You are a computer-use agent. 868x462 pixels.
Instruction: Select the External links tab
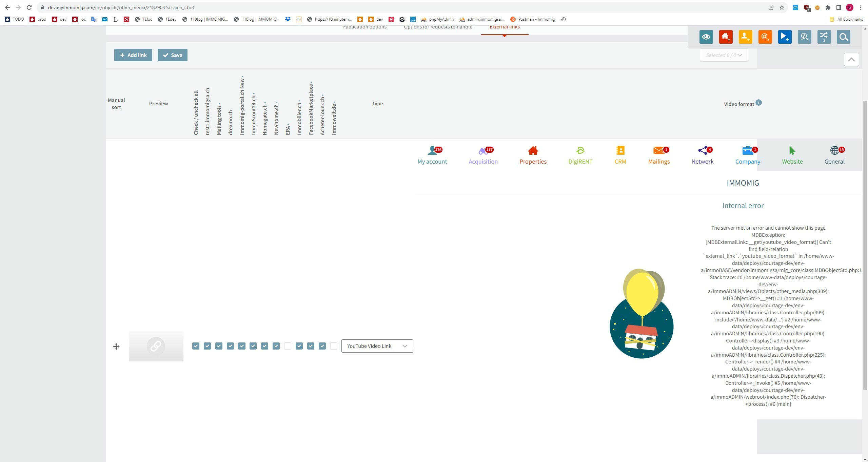(x=505, y=27)
